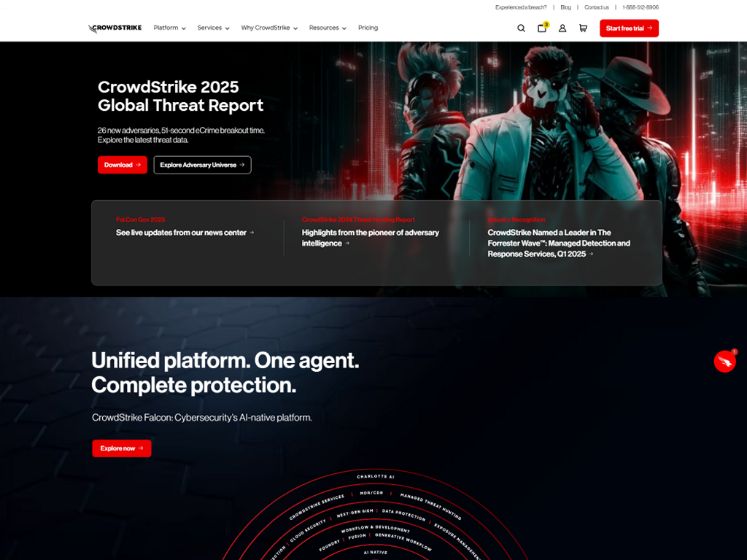Open CrowdStrike Named a Leader Forrester Wave link
747x560 pixels.
pos(559,243)
